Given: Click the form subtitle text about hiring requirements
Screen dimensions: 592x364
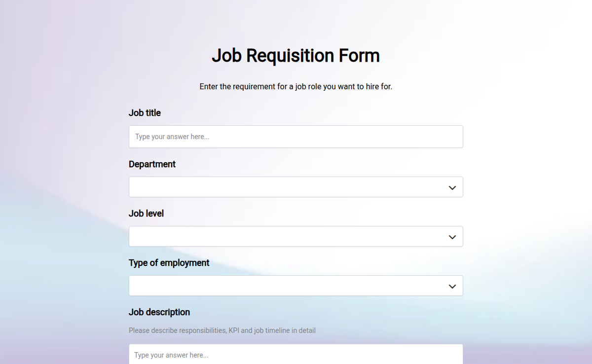Looking at the screenshot, I should (296, 86).
